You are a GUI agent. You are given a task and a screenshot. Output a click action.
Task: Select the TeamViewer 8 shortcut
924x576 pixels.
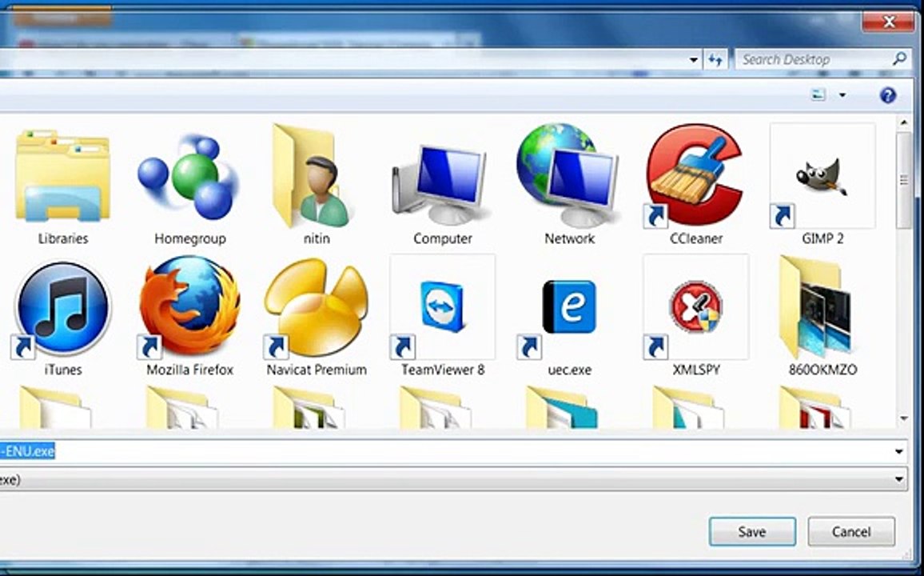pyautogui.click(x=443, y=306)
